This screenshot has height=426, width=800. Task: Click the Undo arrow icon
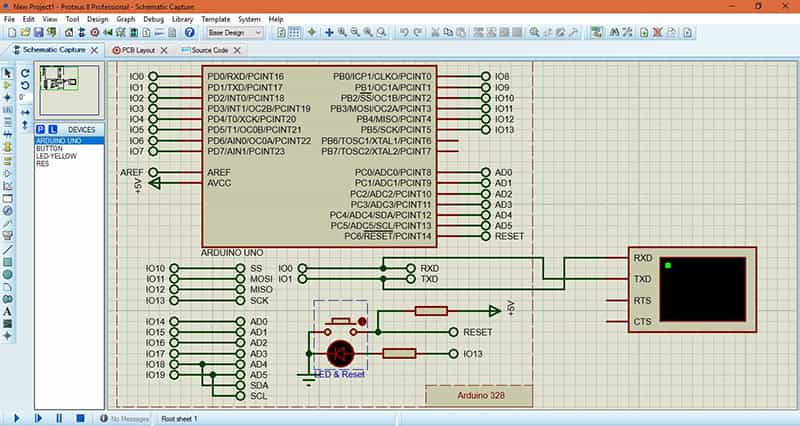coord(404,33)
